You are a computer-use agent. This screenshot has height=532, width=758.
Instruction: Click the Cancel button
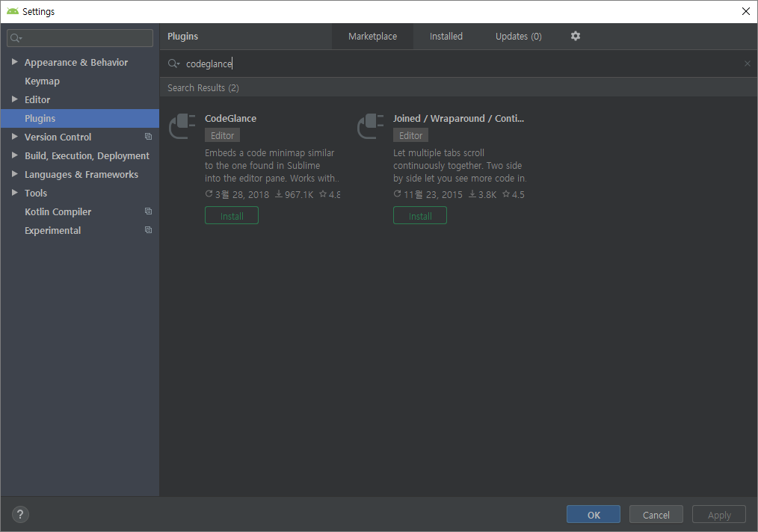tap(656, 515)
